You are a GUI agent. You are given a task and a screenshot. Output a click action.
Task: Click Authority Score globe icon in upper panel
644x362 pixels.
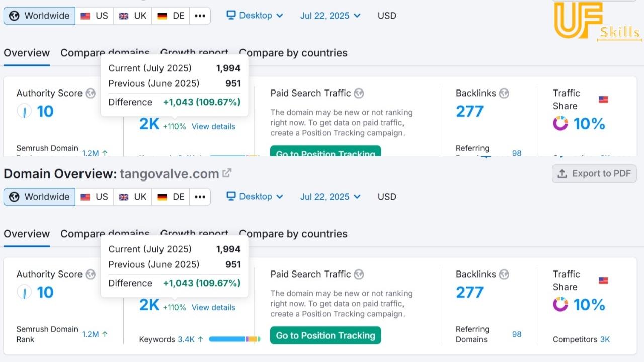90,93
